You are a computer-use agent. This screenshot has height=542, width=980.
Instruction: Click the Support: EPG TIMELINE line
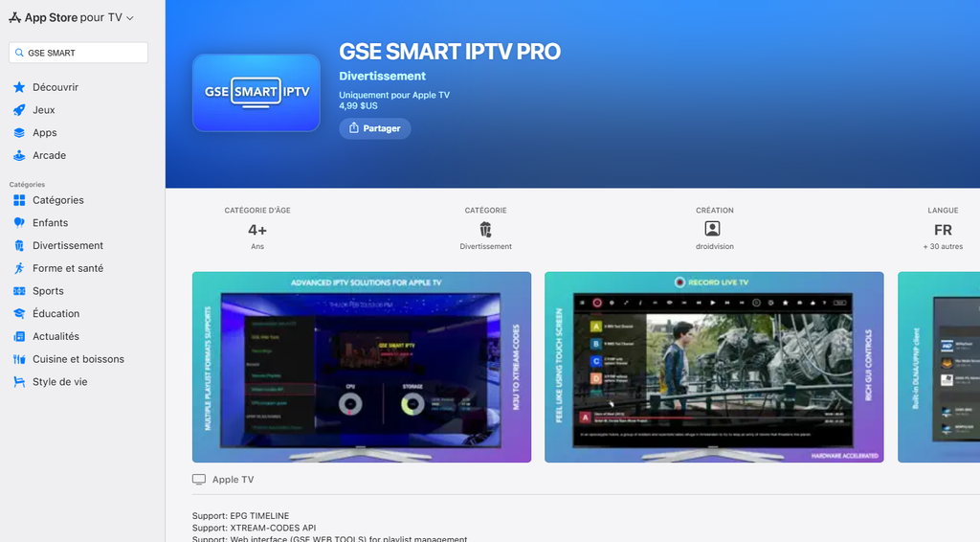pyautogui.click(x=240, y=516)
